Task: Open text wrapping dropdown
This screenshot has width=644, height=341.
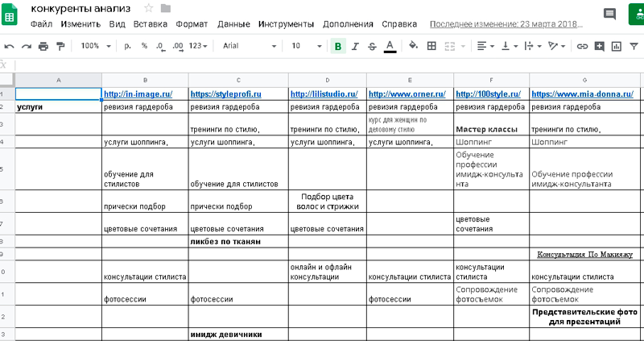Action: pyautogui.click(x=533, y=46)
